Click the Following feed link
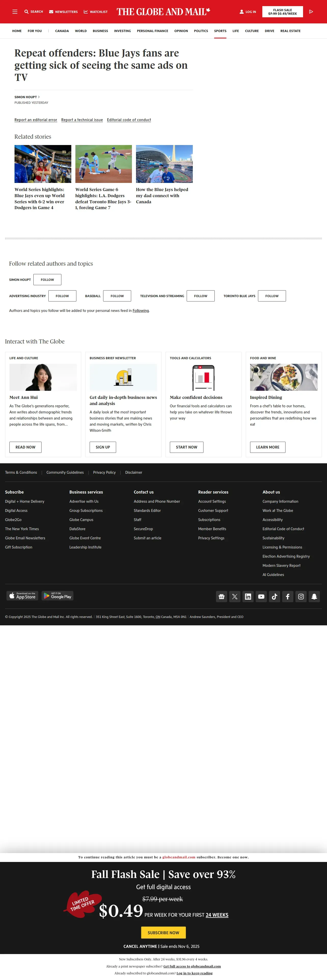This screenshot has width=327, height=980. pos(141,311)
